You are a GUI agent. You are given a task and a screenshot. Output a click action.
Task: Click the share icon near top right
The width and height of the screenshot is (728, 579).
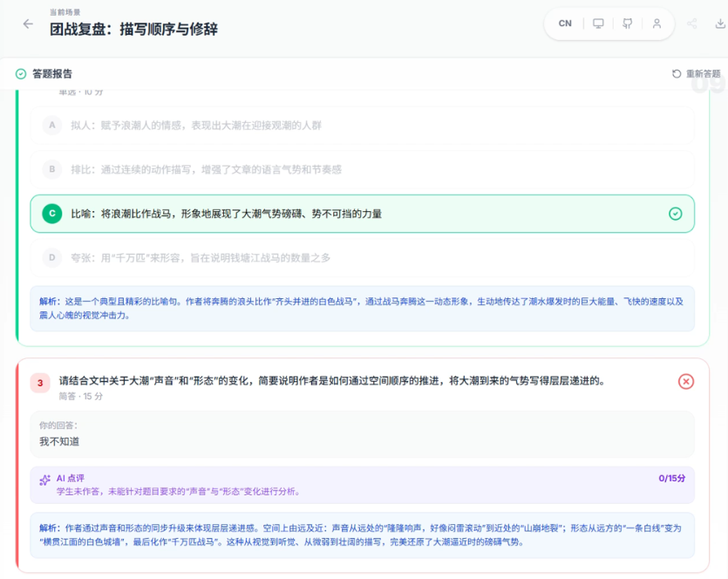point(691,23)
